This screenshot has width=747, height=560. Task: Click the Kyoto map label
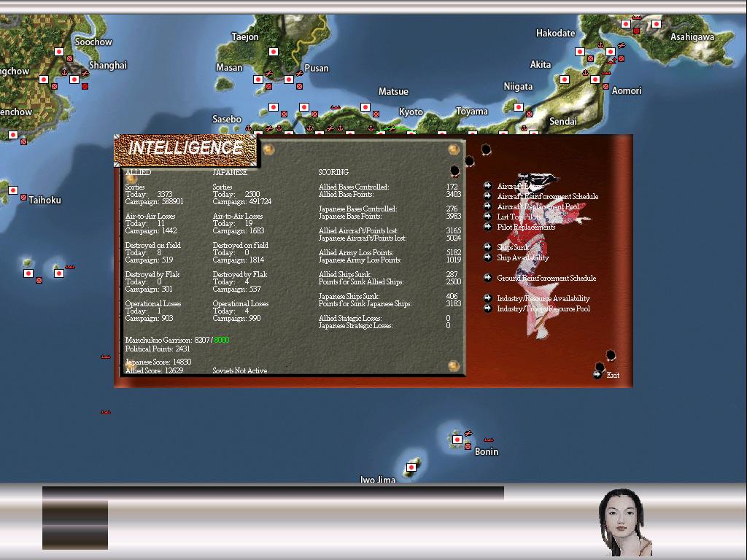click(411, 112)
